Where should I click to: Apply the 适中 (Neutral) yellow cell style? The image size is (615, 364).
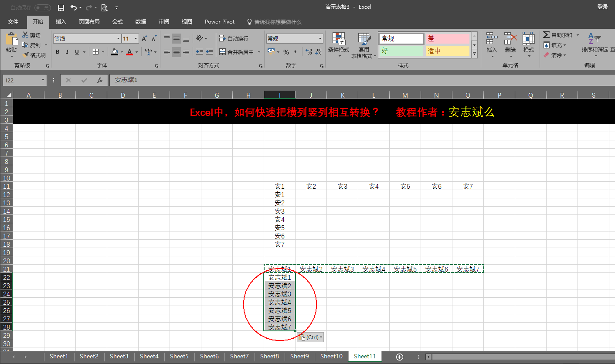click(448, 51)
